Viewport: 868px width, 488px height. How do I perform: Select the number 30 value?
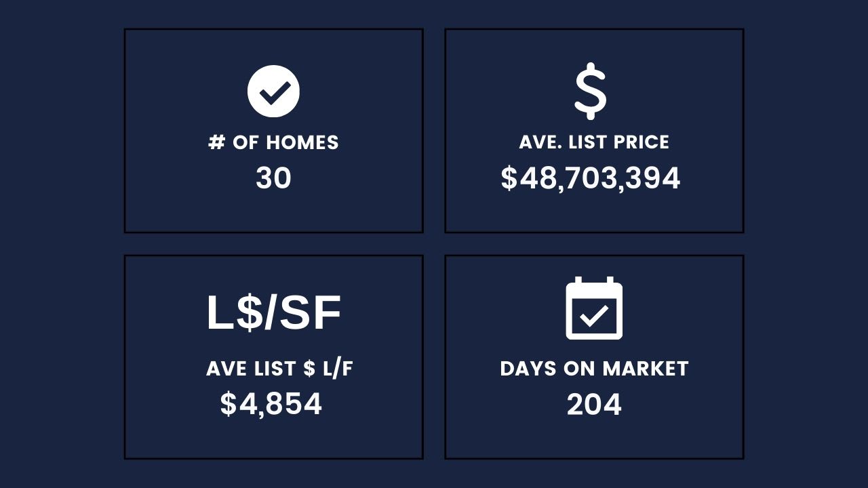tap(273, 178)
